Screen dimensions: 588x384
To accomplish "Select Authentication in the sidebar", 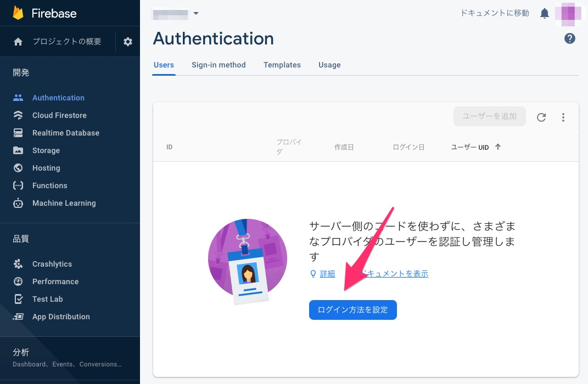I will 59,98.
